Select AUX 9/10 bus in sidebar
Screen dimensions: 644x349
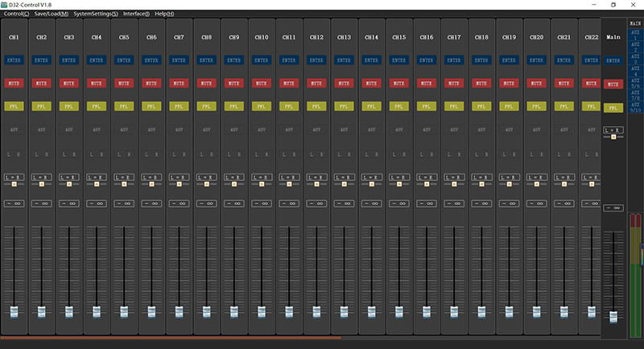coord(635,108)
